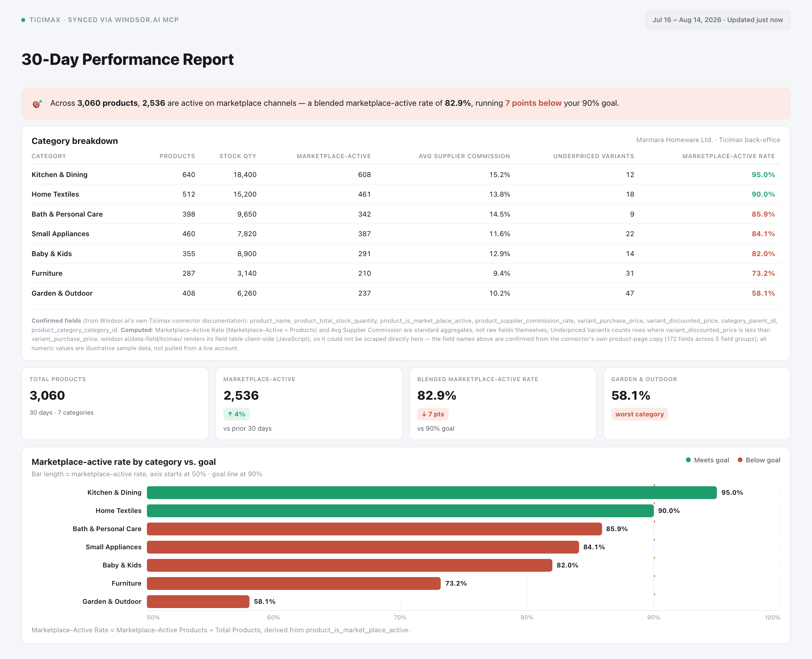The height and width of the screenshot is (659, 812).
Task: Click the 82.9% blended rate card value
Action: point(437,395)
